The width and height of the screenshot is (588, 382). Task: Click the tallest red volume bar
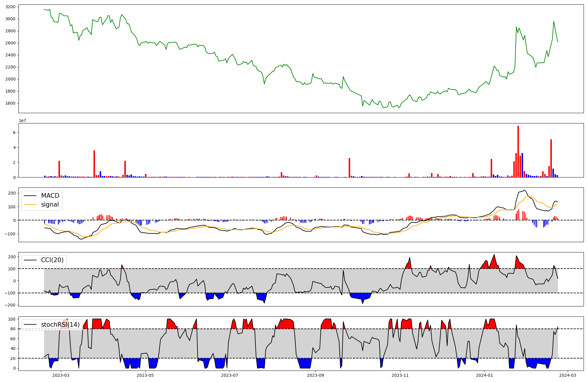pos(518,152)
